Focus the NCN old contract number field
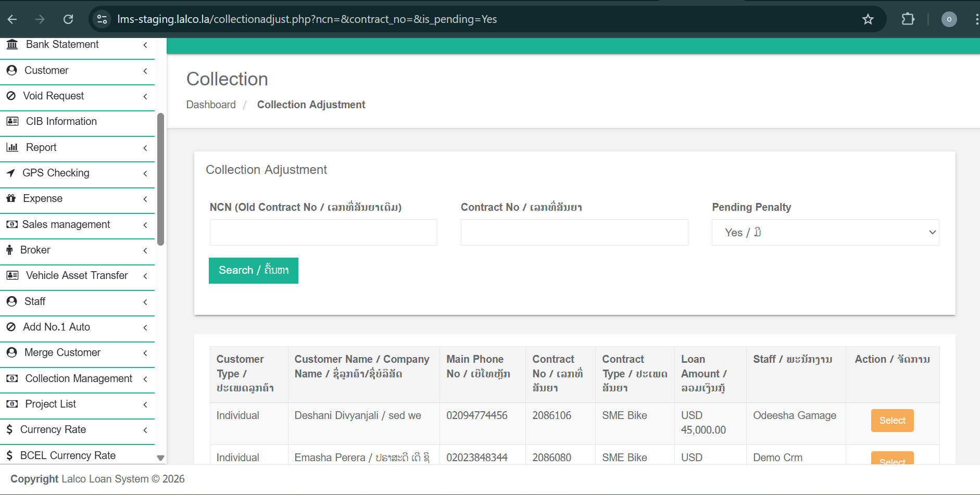Screen dimensions: 980x495 pyautogui.click(x=323, y=232)
